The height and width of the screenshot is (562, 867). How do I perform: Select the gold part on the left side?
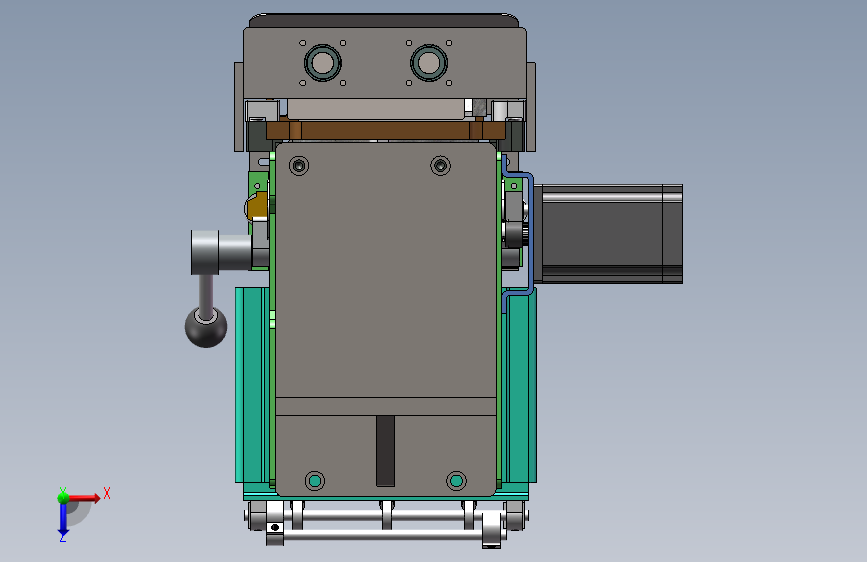click(257, 206)
